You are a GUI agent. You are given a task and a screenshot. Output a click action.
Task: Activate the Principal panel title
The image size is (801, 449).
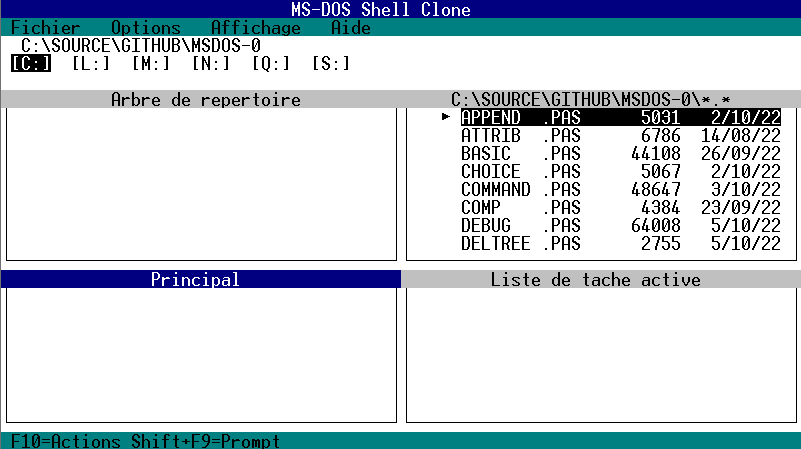click(x=195, y=280)
